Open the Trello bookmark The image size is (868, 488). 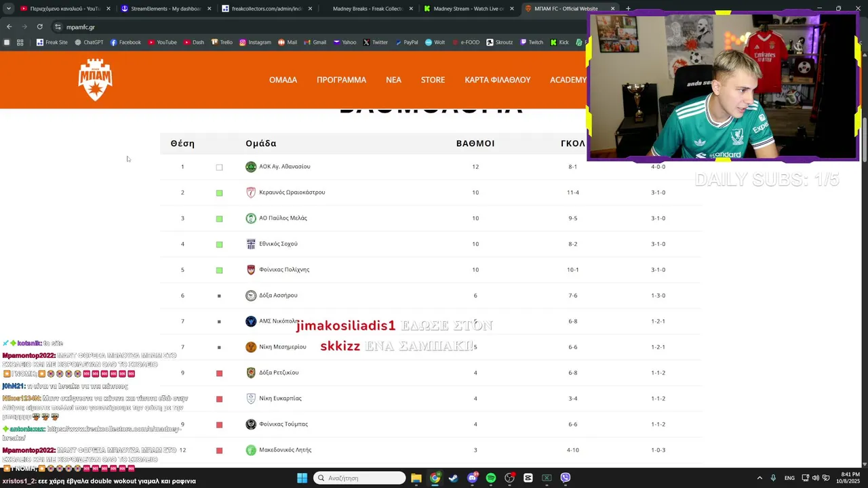222,42
